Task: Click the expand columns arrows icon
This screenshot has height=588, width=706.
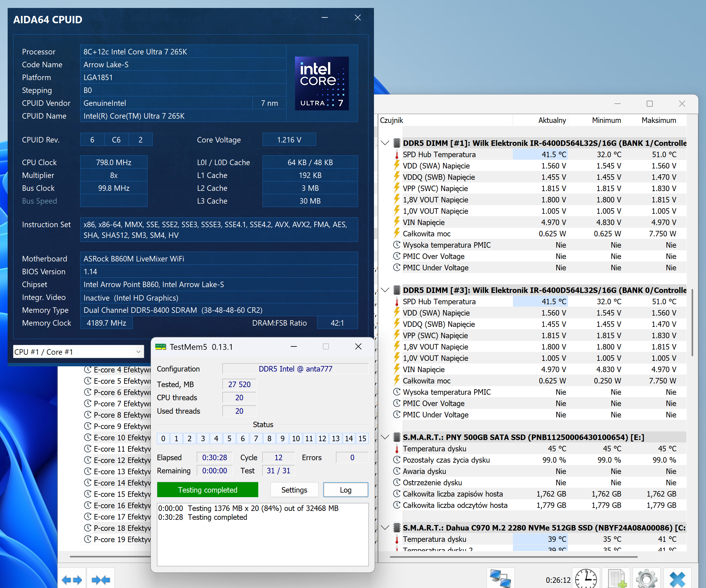Action: pos(72,580)
